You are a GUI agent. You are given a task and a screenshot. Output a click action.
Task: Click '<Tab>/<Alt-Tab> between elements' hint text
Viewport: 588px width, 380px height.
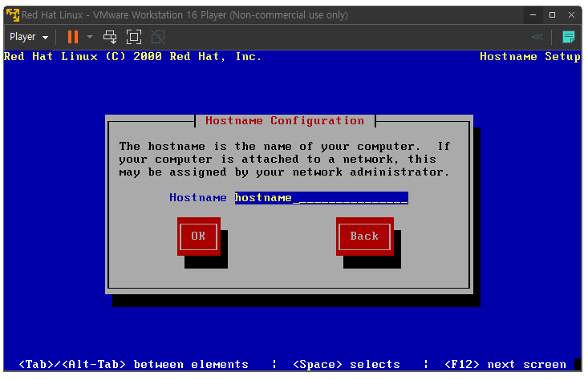click(133, 364)
